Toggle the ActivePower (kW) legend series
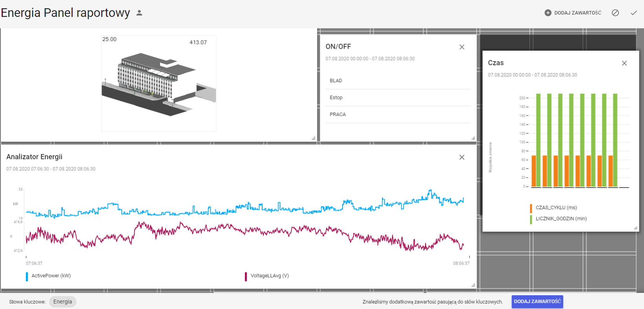This screenshot has width=644, height=309. coord(51,276)
